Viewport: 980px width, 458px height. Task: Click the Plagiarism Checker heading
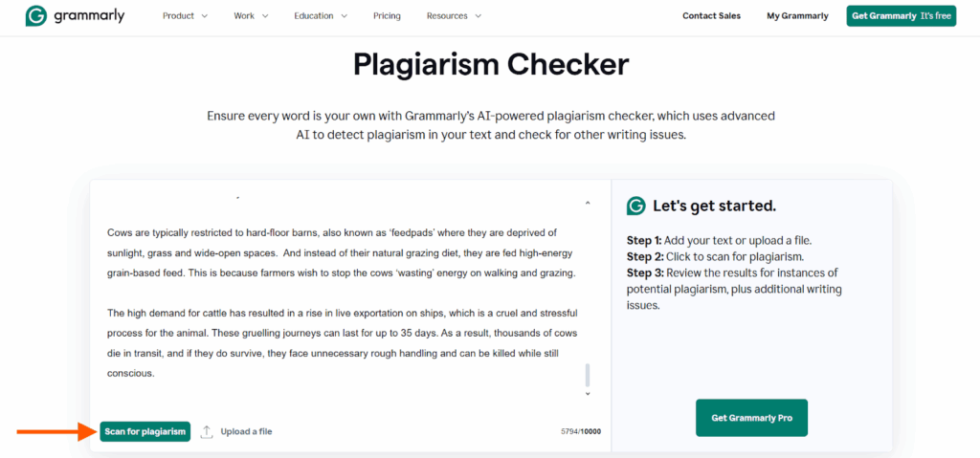point(491,64)
